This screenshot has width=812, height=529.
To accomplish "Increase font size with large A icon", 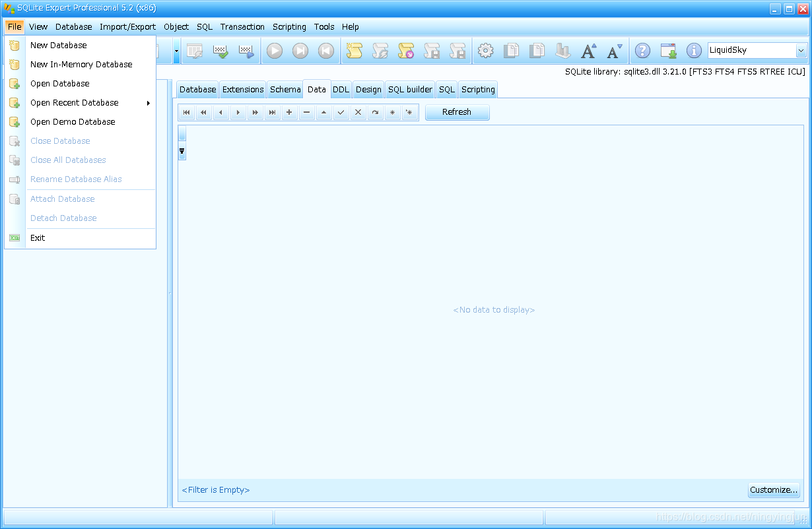I will 589,51.
